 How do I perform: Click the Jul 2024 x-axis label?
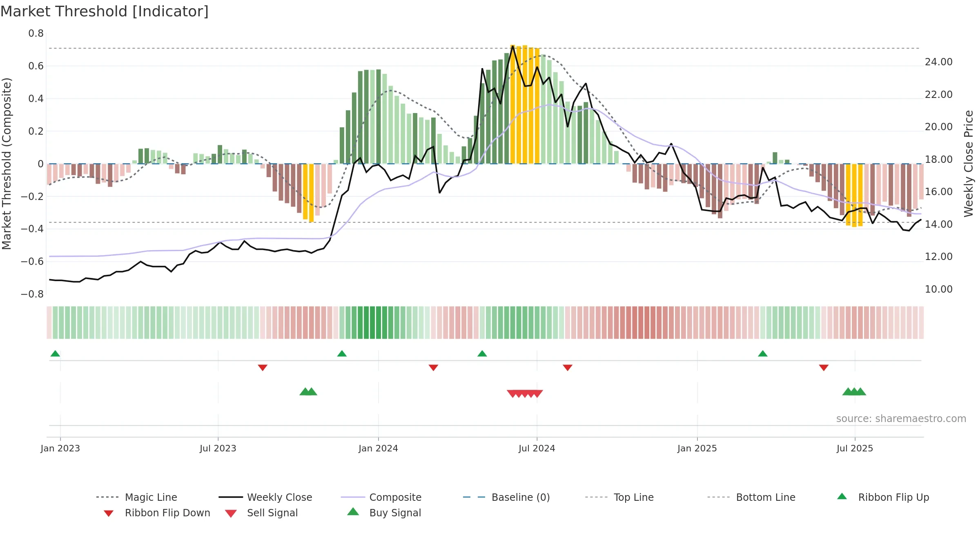click(x=537, y=448)
